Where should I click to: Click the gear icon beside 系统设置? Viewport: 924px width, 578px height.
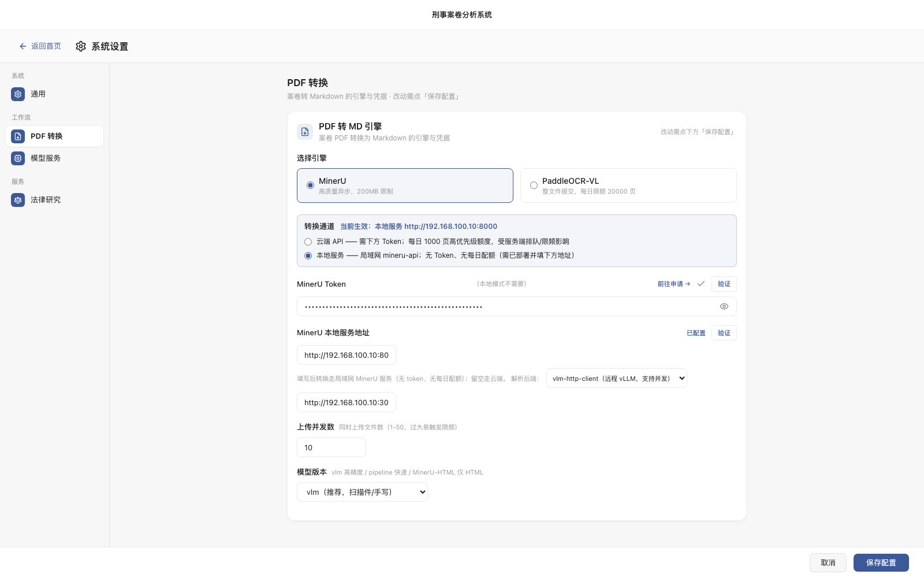tap(81, 46)
